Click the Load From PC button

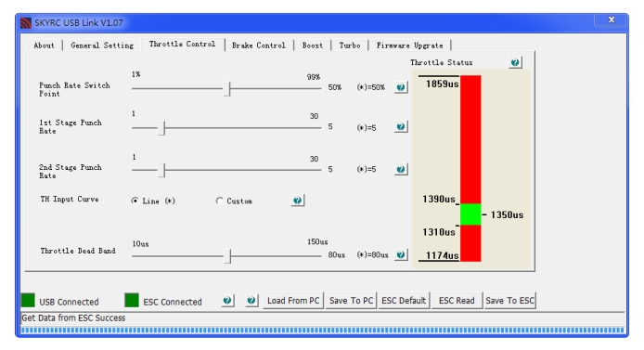click(293, 301)
